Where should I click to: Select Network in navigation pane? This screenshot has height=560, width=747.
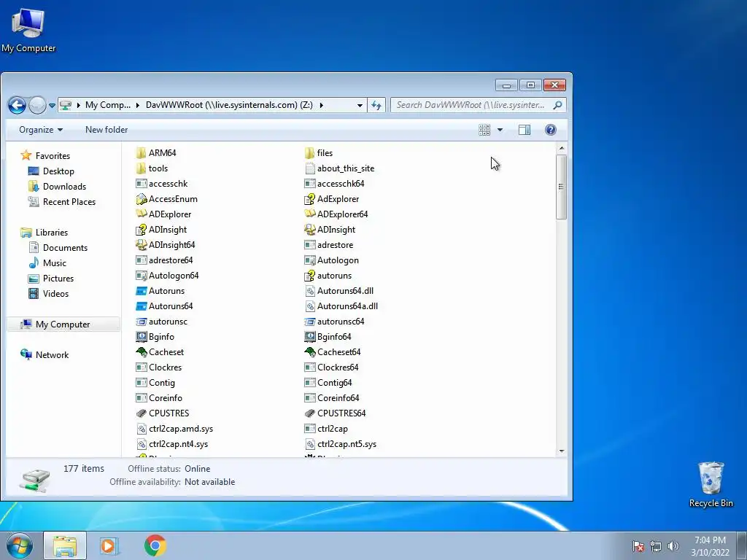[52, 355]
